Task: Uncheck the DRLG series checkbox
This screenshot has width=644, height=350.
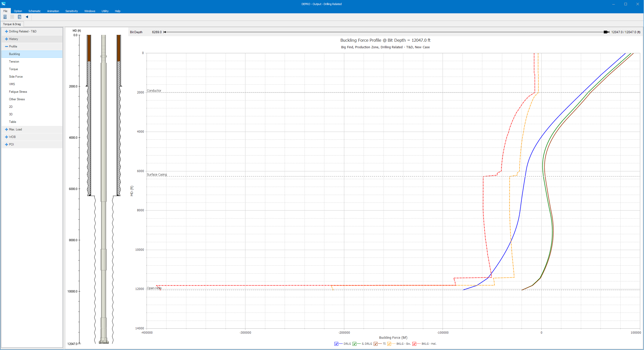Action: (x=336, y=344)
